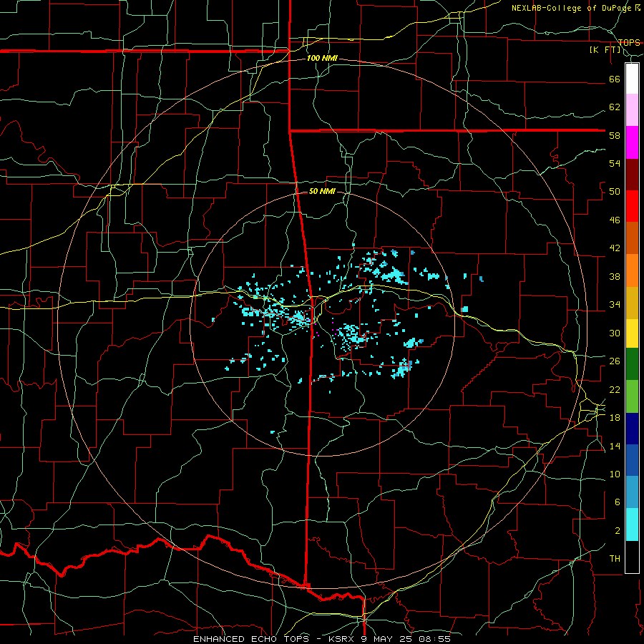Viewport: 644px width, 644px height.
Task: Click the light orange legend swatch
Action: [632, 270]
